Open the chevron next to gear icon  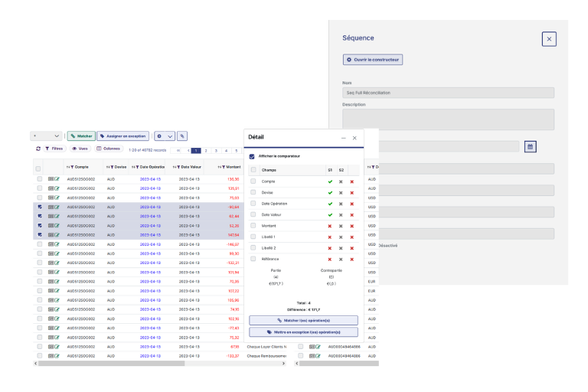[x=170, y=136]
